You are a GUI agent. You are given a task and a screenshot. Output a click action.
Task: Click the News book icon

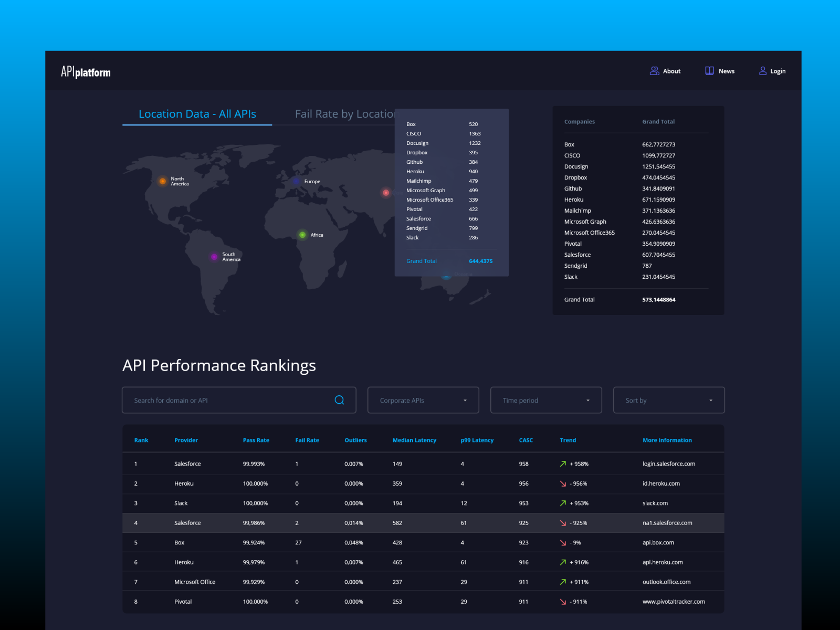709,71
